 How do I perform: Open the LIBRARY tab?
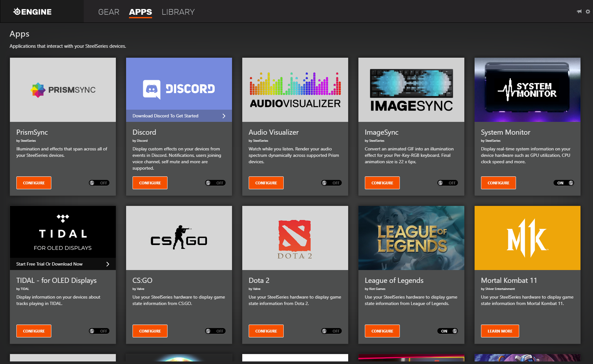tap(178, 12)
